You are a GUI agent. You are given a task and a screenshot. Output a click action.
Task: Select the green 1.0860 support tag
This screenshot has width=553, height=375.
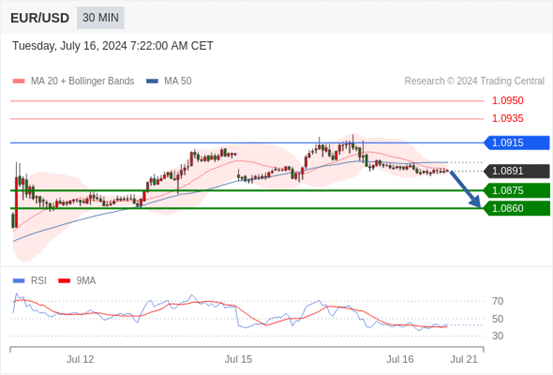click(517, 208)
